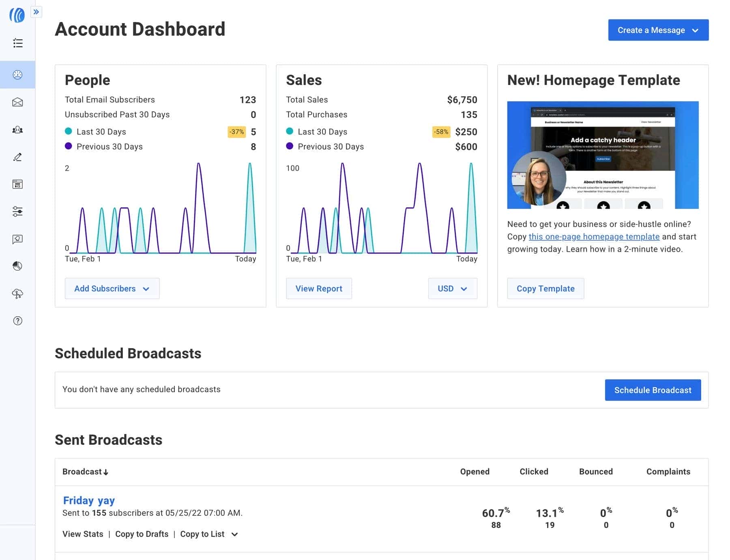730x560 pixels.
Task: Open the list settings sliders icon
Action: [x=17, y=212]
